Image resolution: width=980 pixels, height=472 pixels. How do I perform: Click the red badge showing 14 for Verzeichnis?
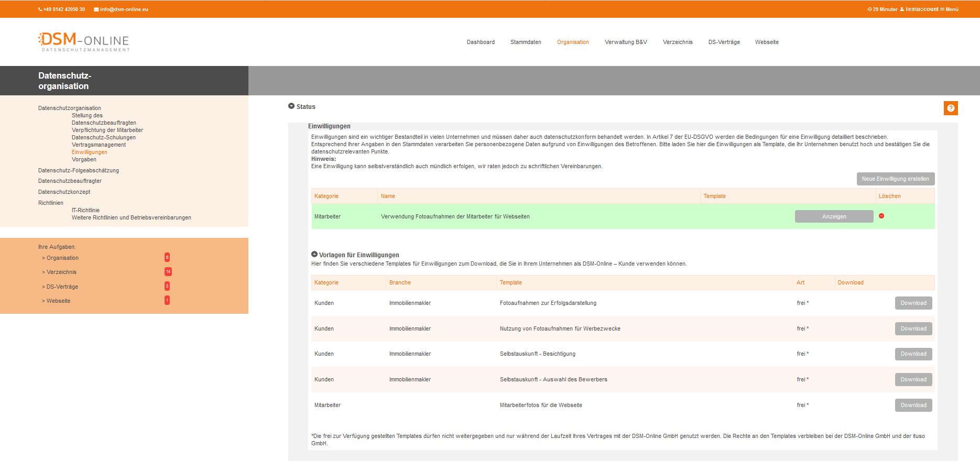[168, 271]
